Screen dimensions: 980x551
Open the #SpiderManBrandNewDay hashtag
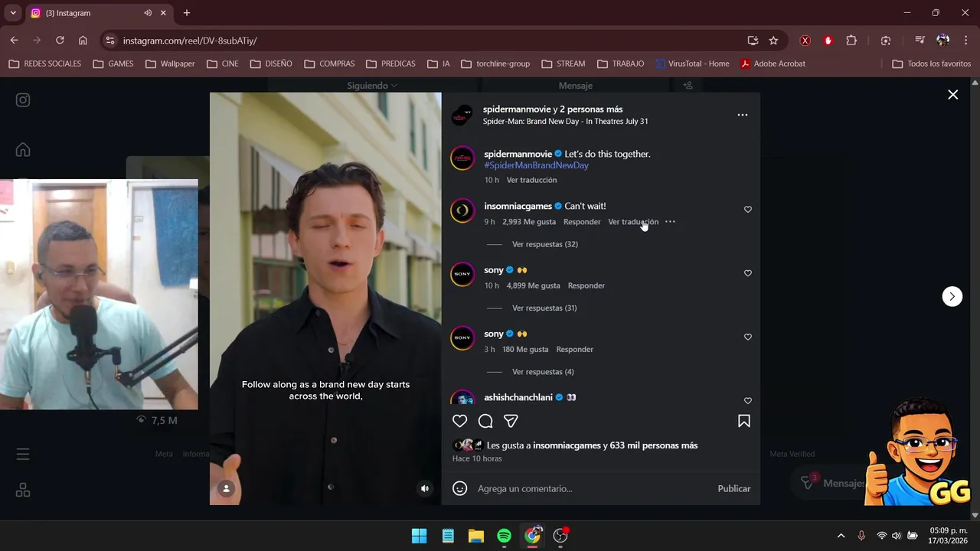[536, 165]
